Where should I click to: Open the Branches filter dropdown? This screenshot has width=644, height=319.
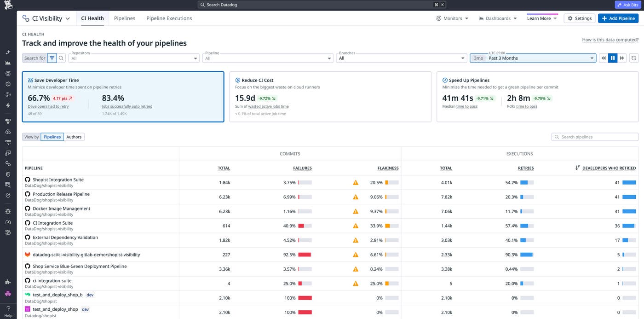(x=402, y=58)
